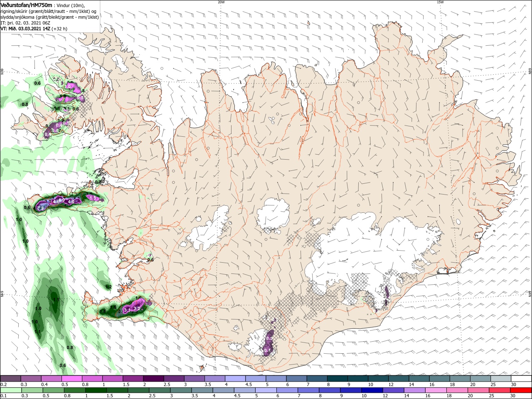
Task: Click the '0.2' label on the upper scale
Action: pos(4,384)
